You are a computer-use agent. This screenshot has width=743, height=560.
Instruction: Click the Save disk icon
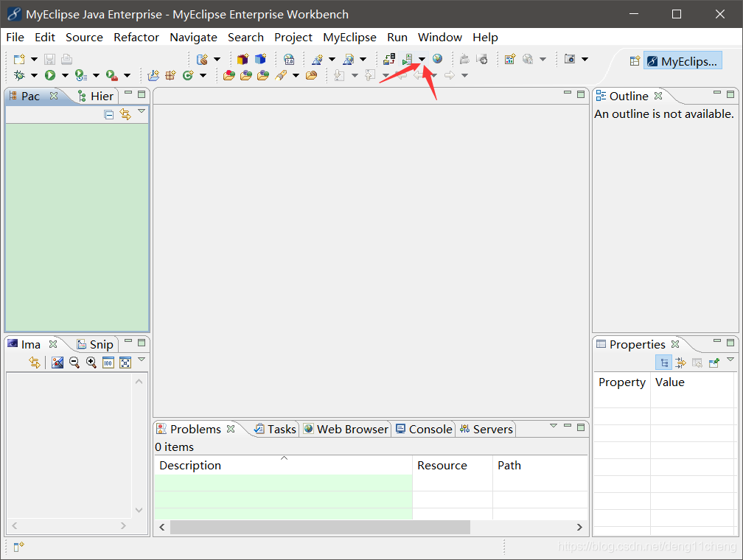[x=50, y=59]
